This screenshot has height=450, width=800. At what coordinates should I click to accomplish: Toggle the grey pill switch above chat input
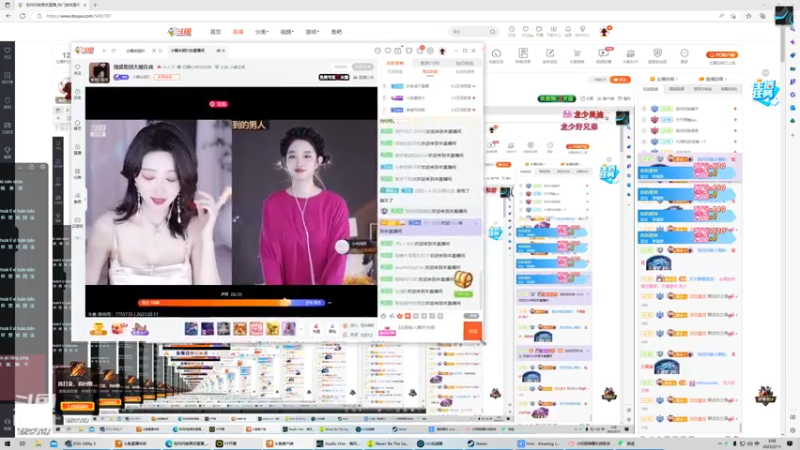(x=471, y=316)
